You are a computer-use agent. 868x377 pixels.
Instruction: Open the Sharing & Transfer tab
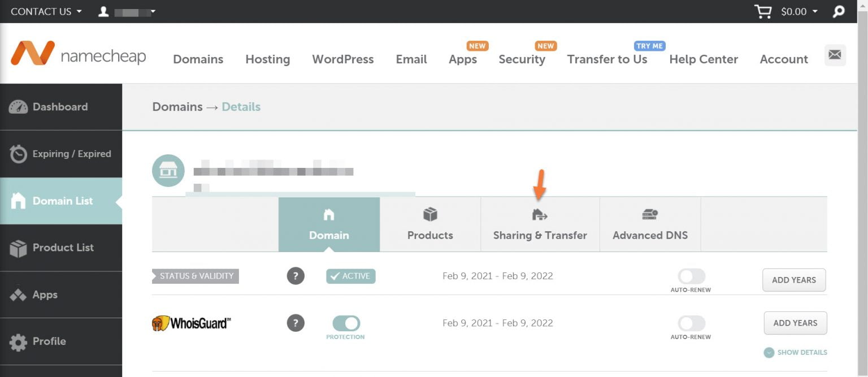(x=539, y=224)
